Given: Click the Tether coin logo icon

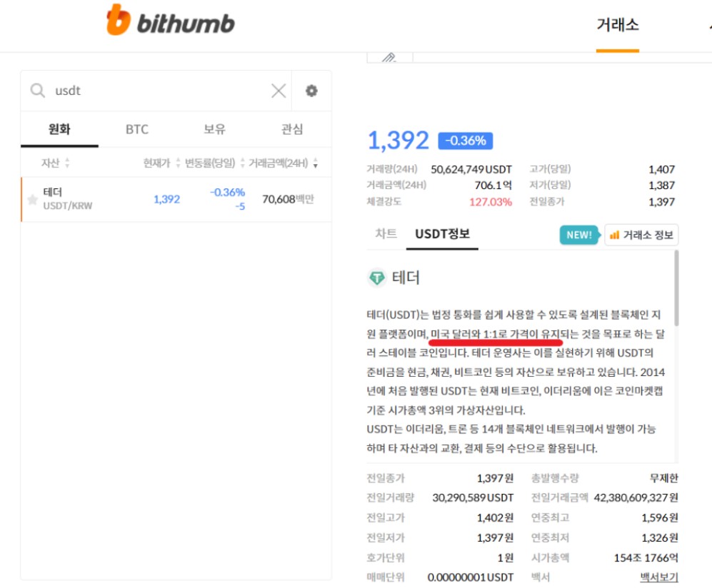Looking at the screenshot, I should 377,277.
